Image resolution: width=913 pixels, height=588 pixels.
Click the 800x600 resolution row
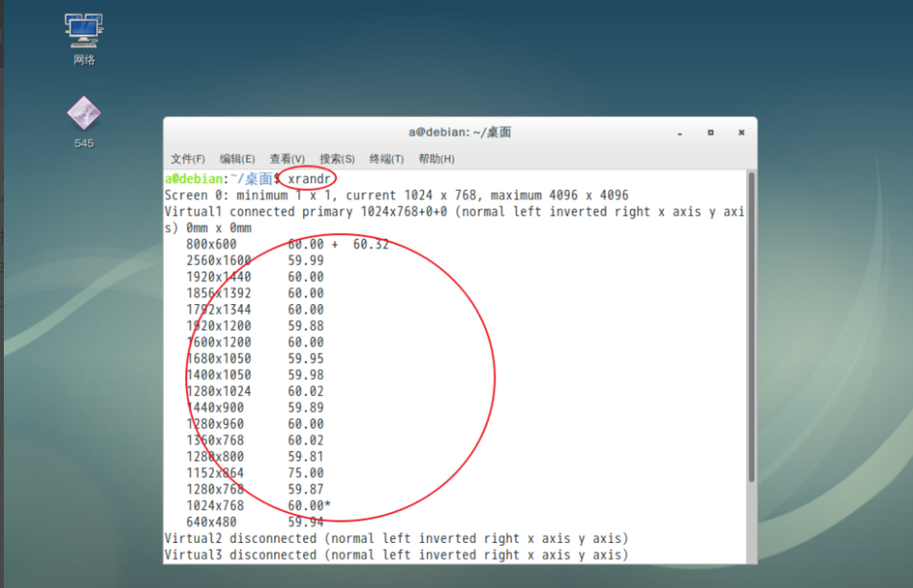pos(288,244)
